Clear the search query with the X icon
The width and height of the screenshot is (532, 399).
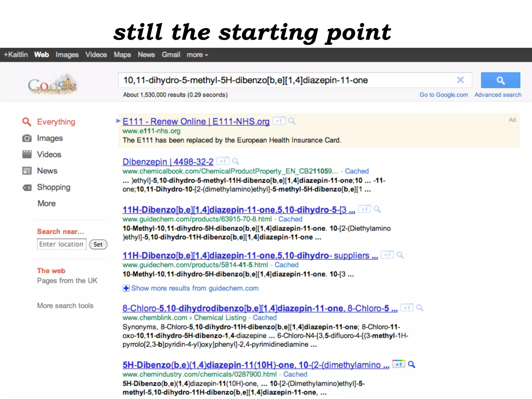tap(460, 80)
